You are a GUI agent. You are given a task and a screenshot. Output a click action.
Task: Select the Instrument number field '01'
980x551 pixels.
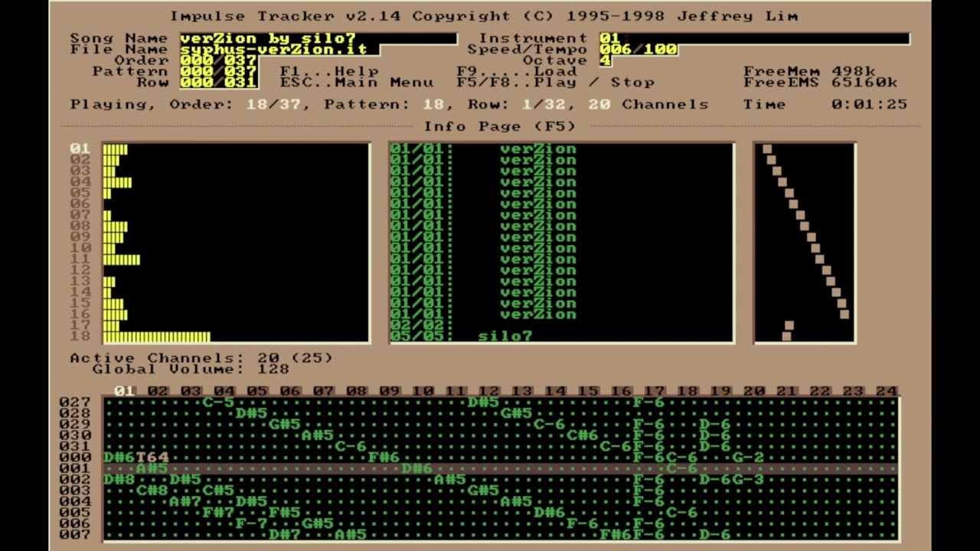pos(754,38)
